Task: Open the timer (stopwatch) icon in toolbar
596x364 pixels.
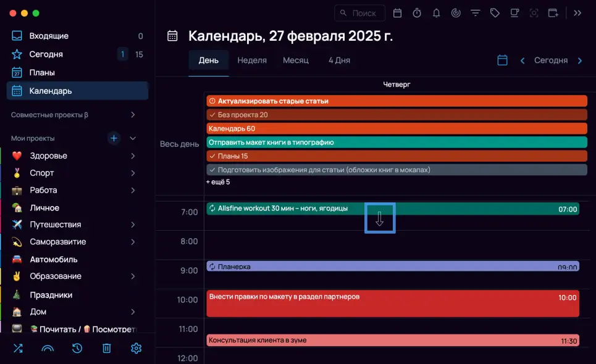Action: point(417,13)
